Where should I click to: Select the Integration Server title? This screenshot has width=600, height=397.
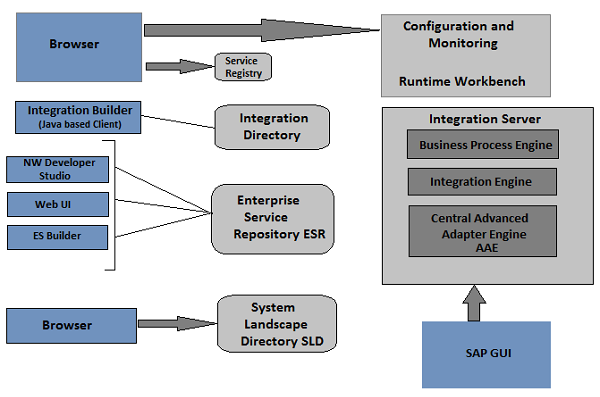point(484,119)
